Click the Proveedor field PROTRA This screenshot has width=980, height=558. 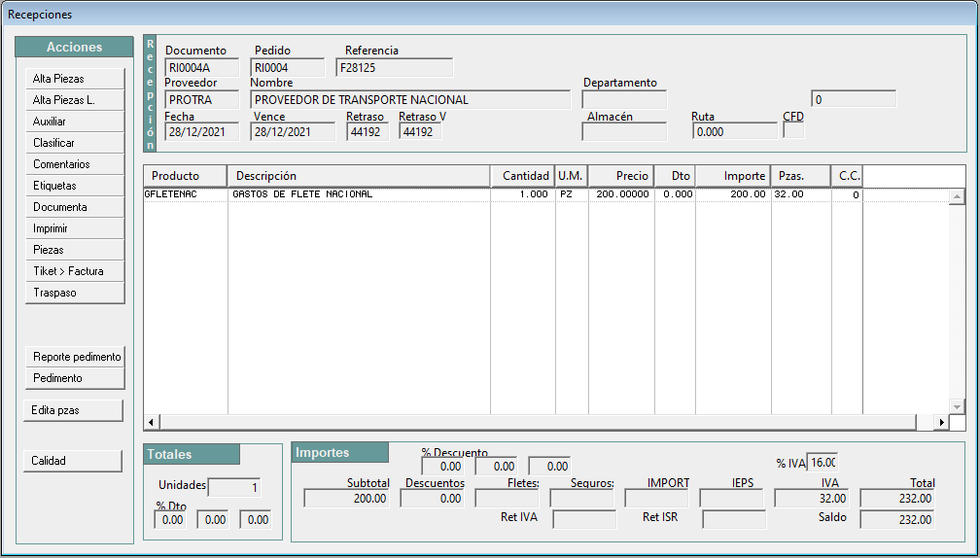click(202, 100)
